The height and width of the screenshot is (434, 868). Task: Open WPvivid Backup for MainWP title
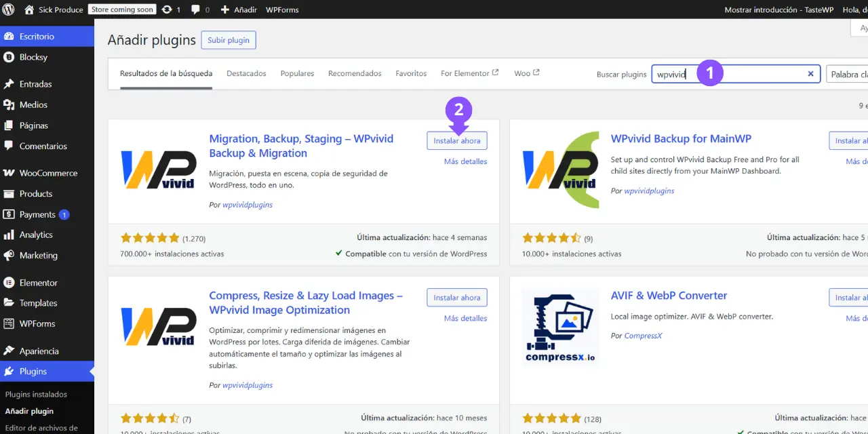pyautogui.click(x=681, y=138)
